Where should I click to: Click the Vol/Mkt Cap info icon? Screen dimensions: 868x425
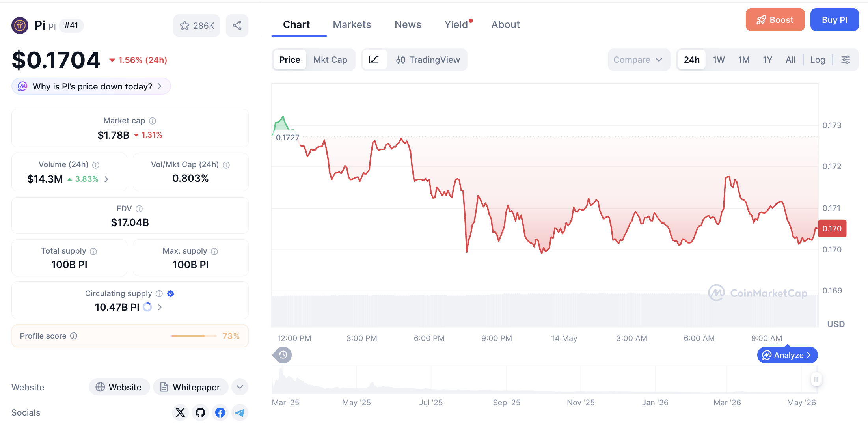coord(226,165)
